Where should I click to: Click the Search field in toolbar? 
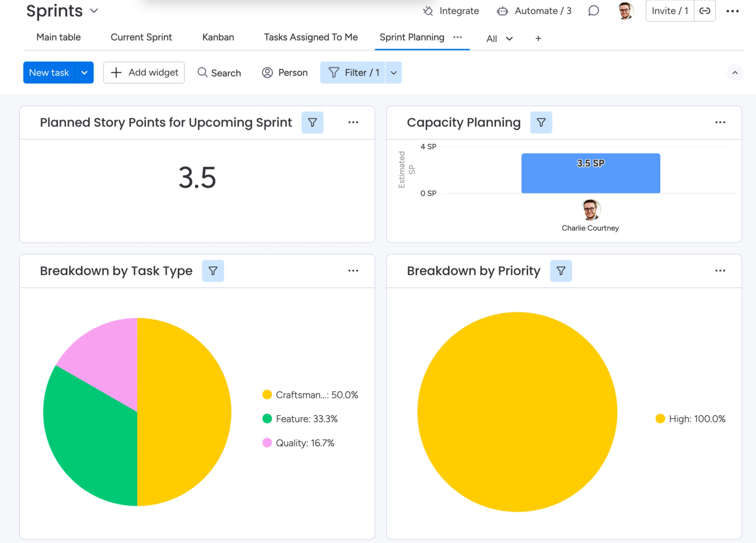pyautogui.click(x=219, y=72)
